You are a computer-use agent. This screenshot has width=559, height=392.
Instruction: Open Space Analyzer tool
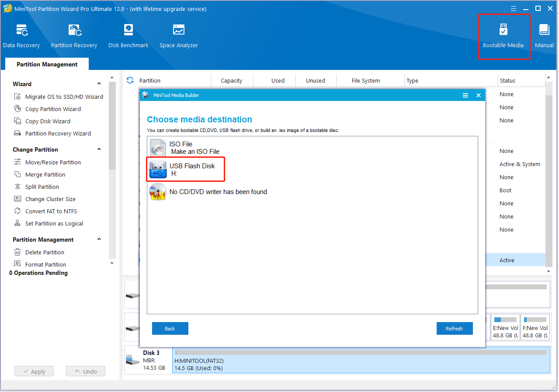[x=178, y=36]
